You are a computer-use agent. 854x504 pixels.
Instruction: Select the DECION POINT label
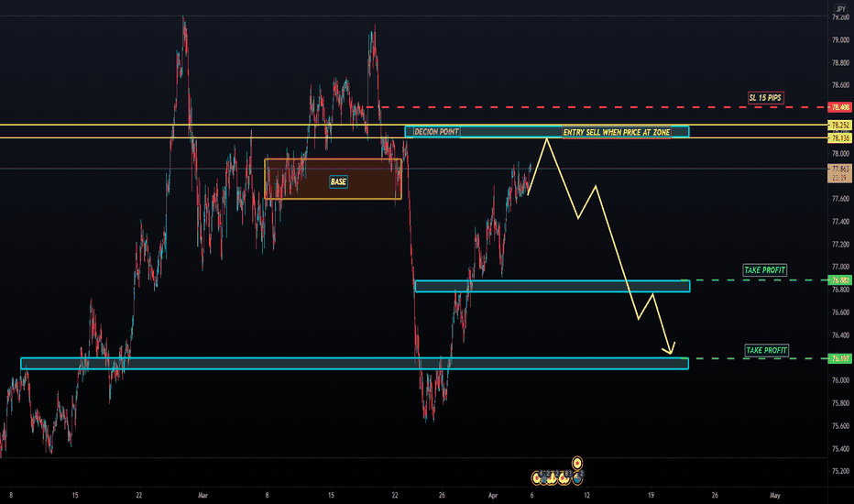click(x=436, y=132)
